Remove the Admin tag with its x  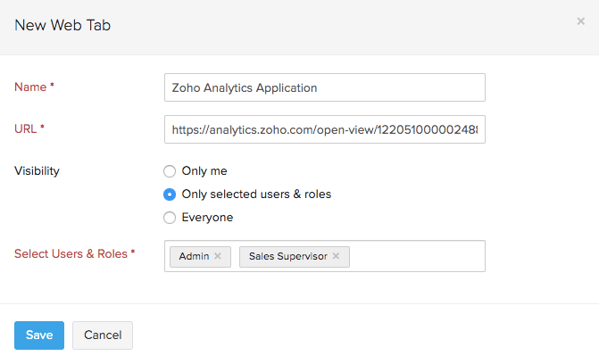click(218, 256)
